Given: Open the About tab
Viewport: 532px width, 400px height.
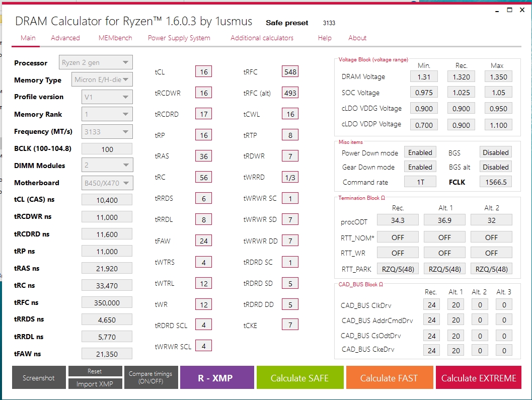Looking at the screenshot, I should [x=357, y=38].
